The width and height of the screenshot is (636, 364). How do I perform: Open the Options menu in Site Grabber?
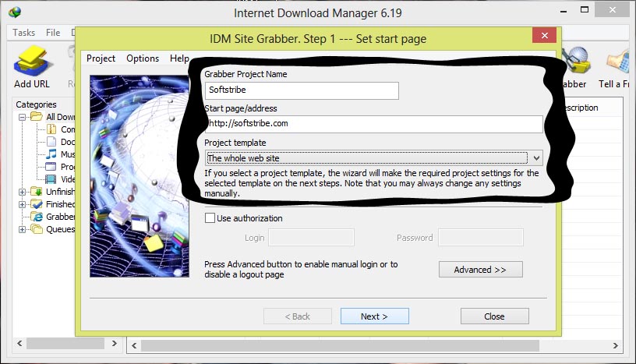143,58
